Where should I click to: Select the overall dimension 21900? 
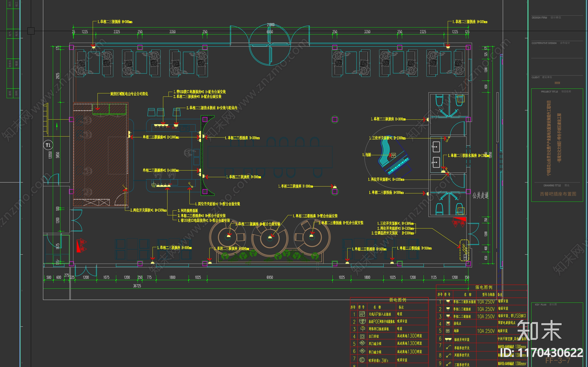(271, 25)
